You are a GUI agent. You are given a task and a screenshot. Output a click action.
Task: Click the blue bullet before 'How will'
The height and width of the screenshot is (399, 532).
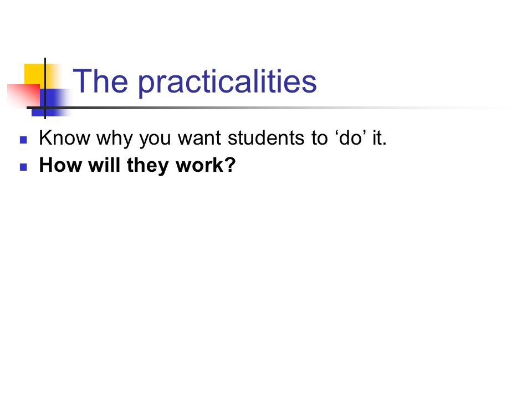point(23,167)
